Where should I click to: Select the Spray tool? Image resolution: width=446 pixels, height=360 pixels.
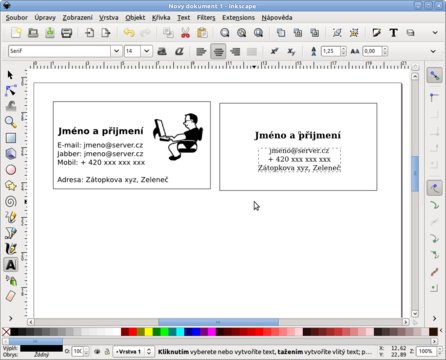tap(11, 281)
